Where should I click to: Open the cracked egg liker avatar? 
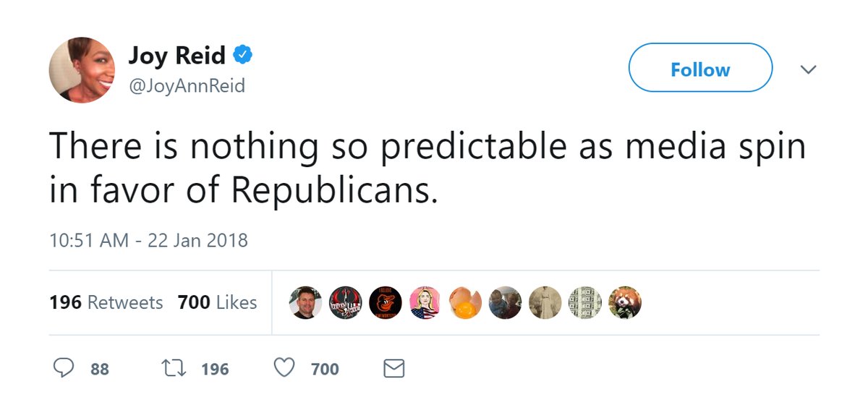[465, 302]
